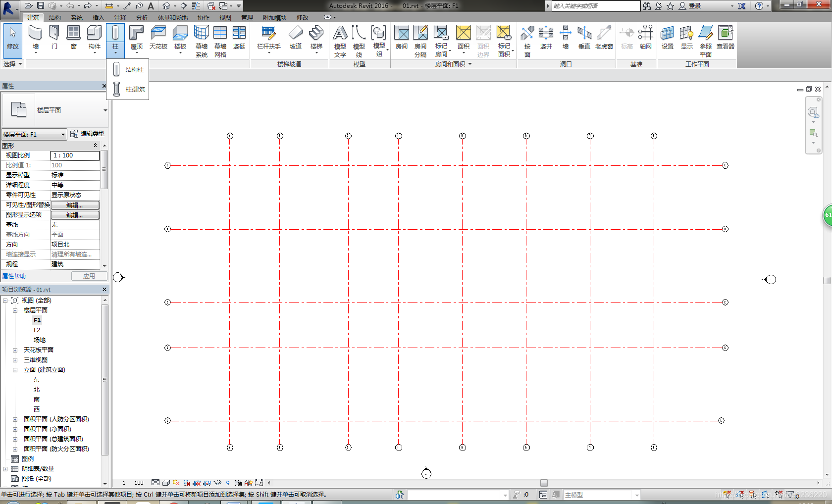Image resolution: width=832 pixels, height=504 pixels.
Task: Switch to the Insert (插入) ribbon tab
Action: (99, 17)
